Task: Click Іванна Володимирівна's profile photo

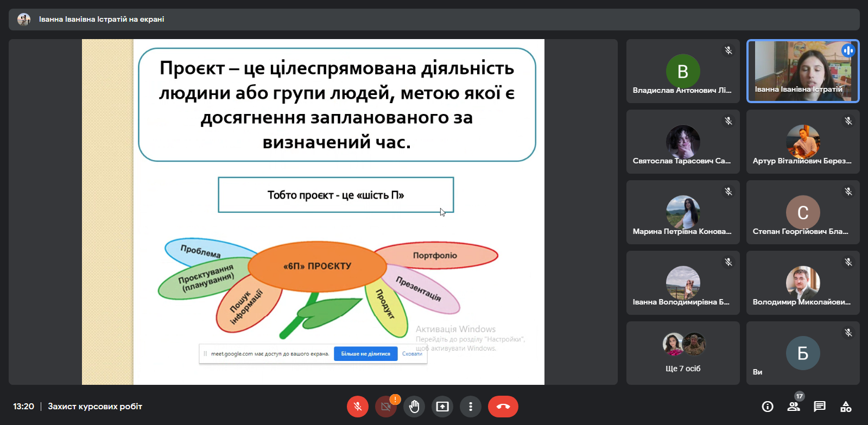Action: tap(683, 283)
